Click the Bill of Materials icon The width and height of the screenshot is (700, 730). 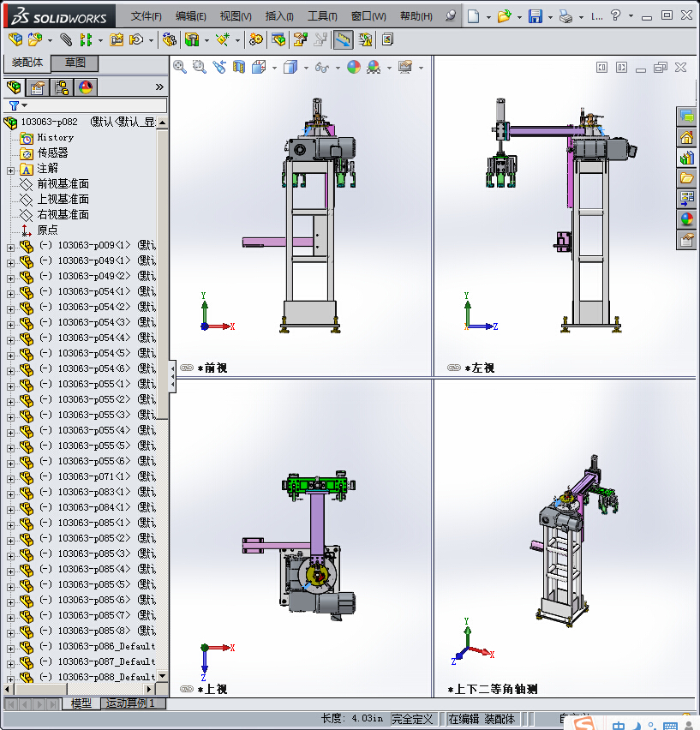point(278,39)
